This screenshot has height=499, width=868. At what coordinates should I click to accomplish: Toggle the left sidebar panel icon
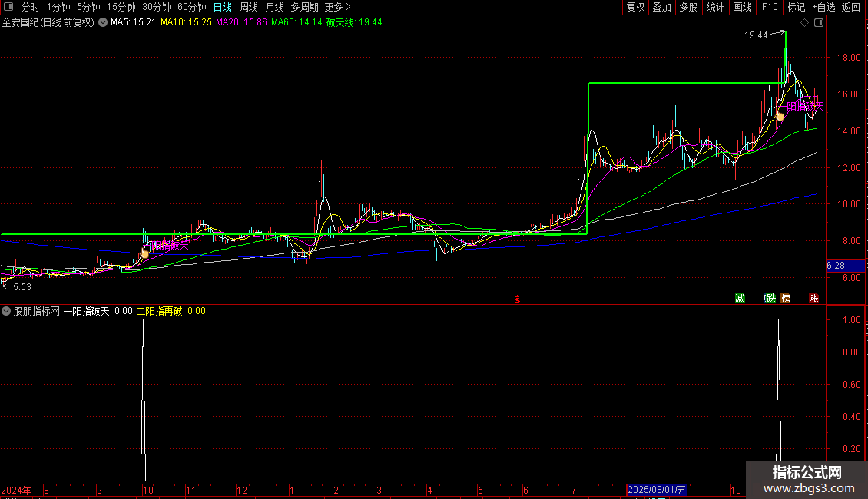pos(6,7)
